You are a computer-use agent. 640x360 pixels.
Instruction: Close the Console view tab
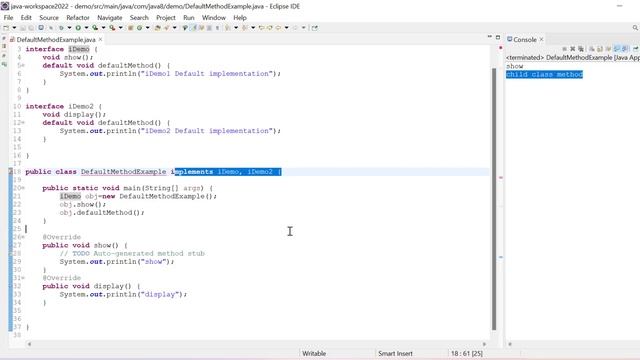click(x=541, y=40)
